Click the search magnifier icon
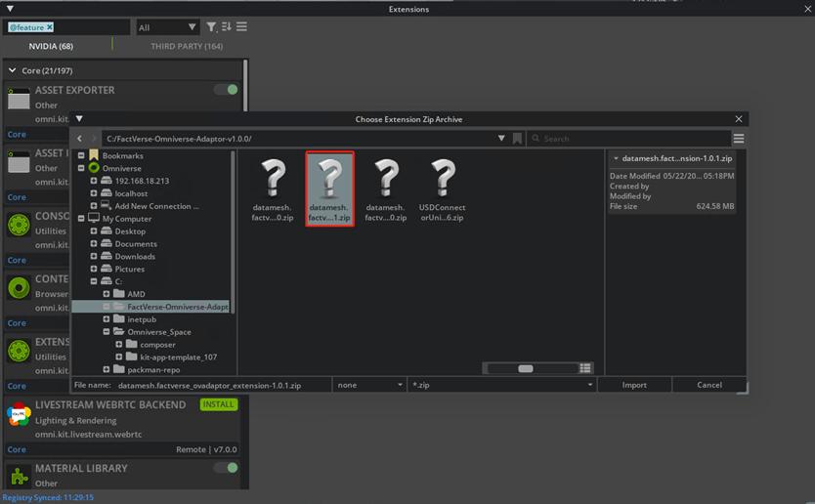This screenshot has height=504, width=815. [x=536, y=139]
